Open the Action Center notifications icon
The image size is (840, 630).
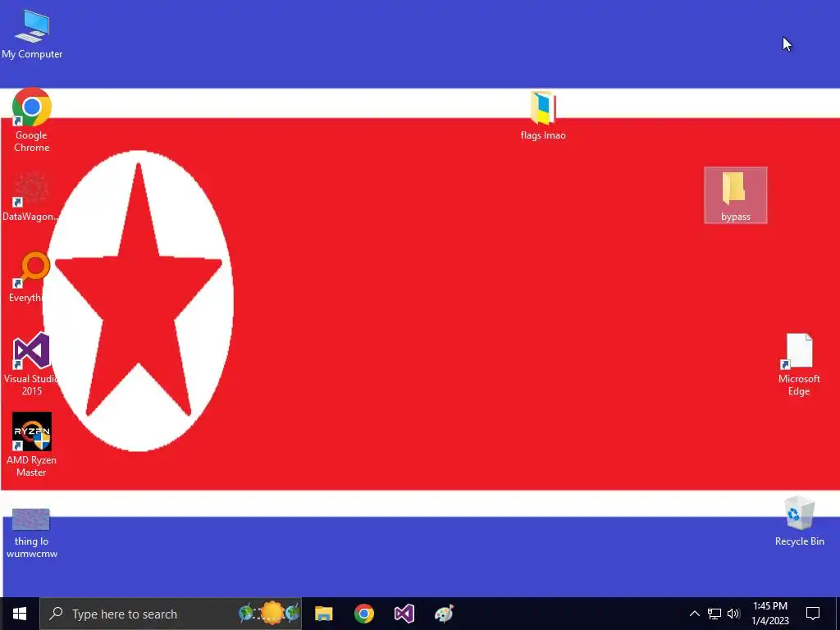(x=813, y=614)
